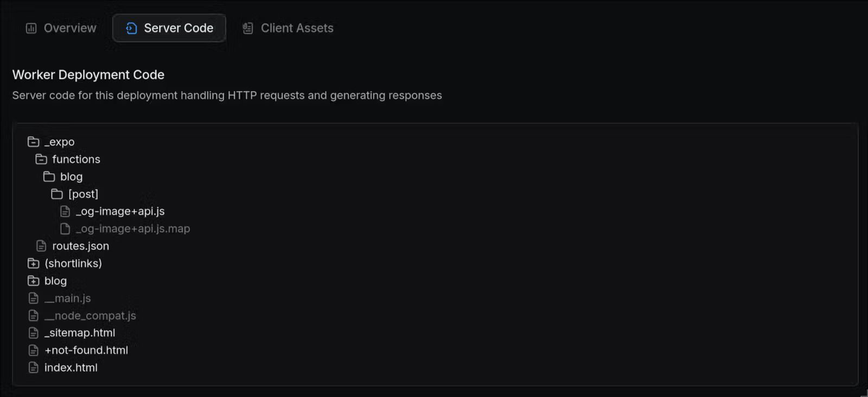This screenshot has width=868, height=397.
Task: Click the file icon beside _og-image+api.js.map
Action: tap(65, 229)
